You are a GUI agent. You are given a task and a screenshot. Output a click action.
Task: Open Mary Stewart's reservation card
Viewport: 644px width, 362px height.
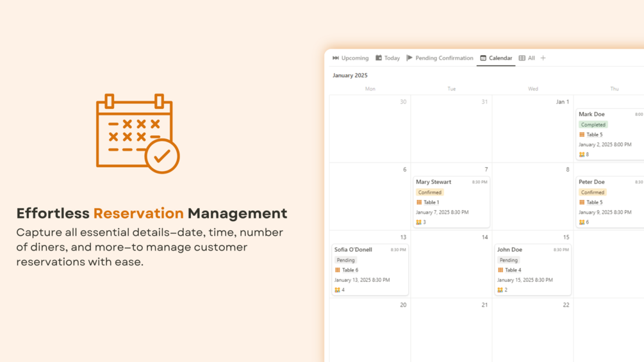coord(451,202)
